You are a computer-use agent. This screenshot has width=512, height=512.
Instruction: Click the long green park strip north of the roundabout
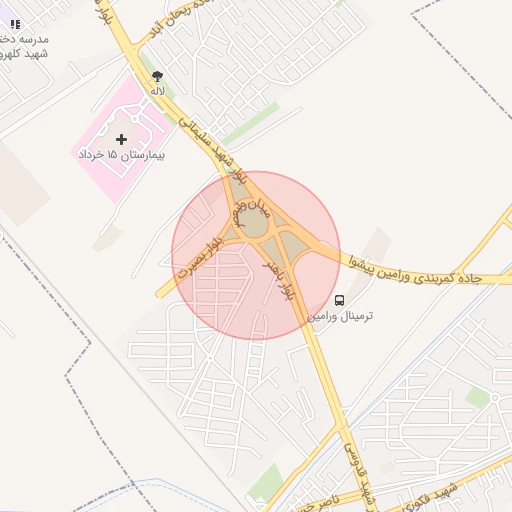(251, 124)
